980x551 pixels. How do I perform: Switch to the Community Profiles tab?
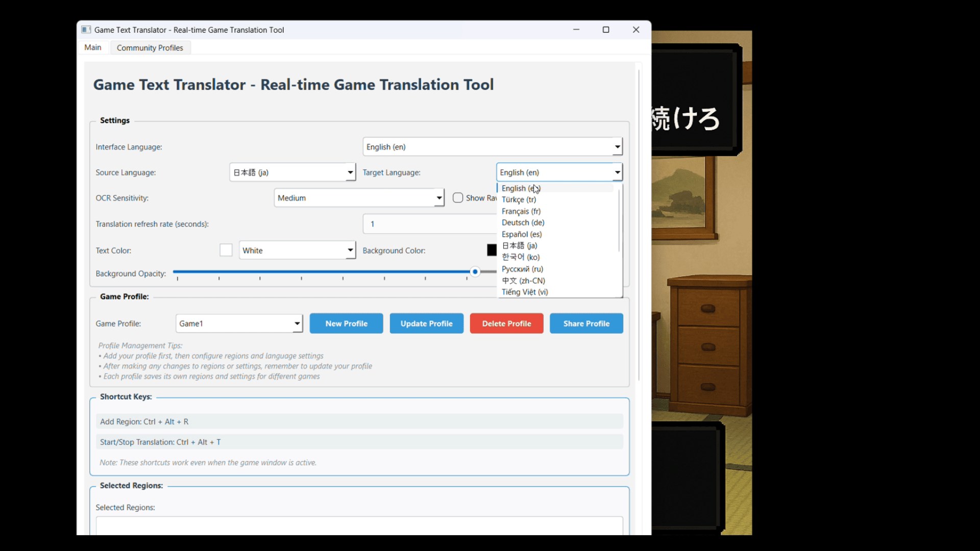pos(150,48)
